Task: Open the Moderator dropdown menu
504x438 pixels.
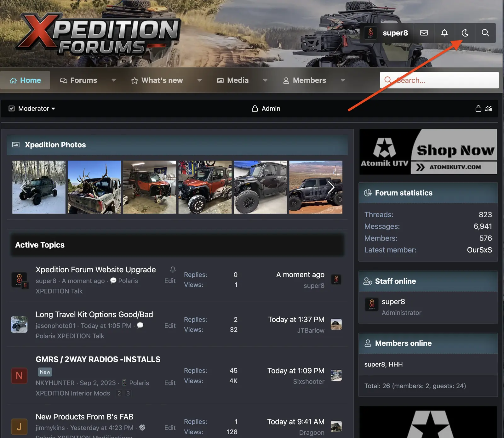Action: click(x=32, y=109)
